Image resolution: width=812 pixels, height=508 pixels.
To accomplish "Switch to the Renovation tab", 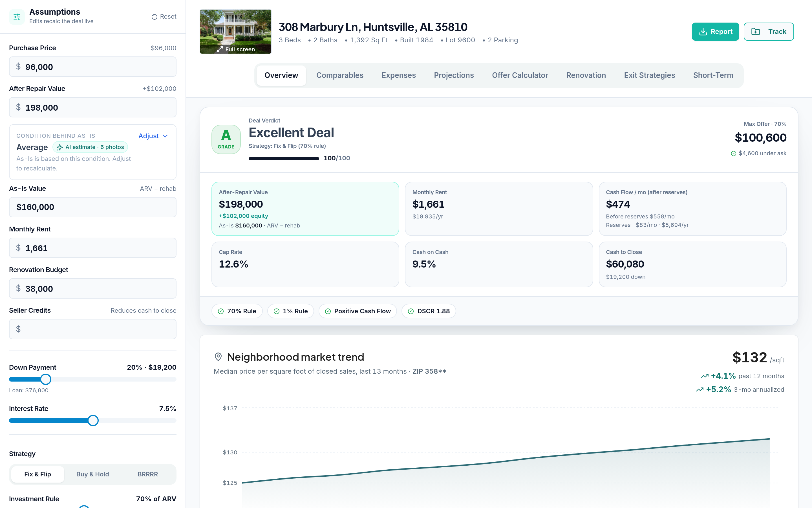I will point(586,75).
